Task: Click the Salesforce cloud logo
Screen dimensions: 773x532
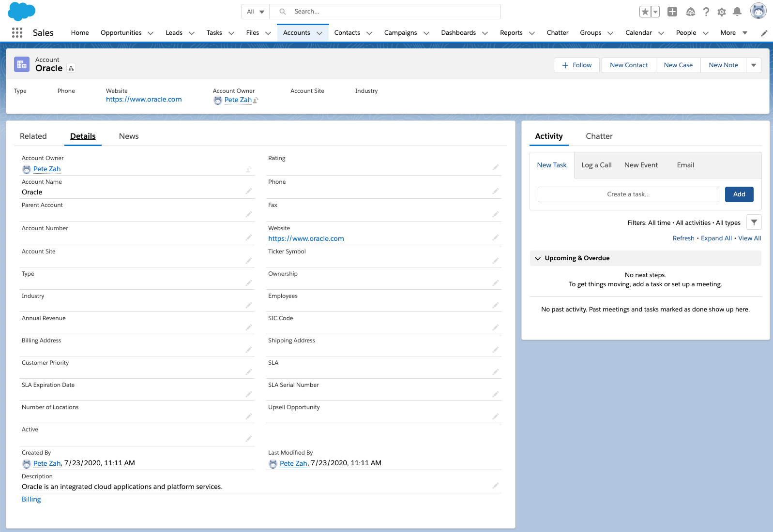Action: pyautogui.click(x=22, y=11)
